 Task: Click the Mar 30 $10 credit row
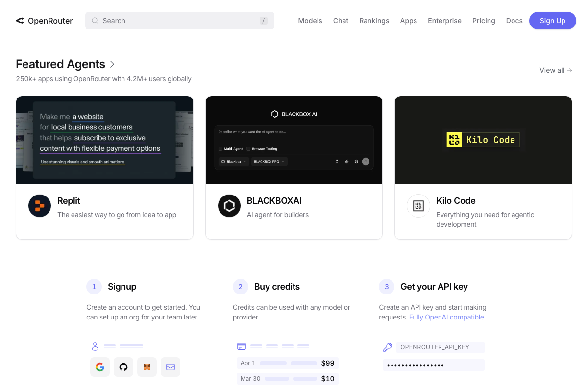(x=287, y=379)
